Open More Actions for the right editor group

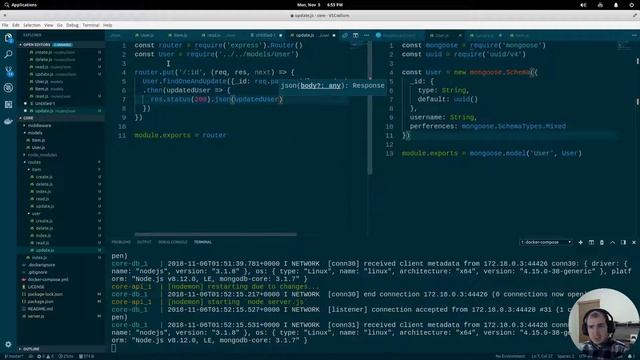tap(634, 36)
